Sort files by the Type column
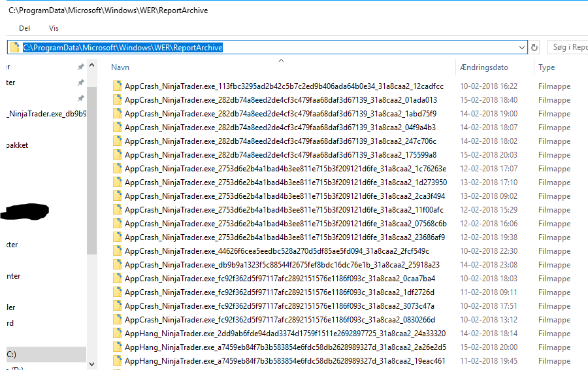588x382 pixels. (x=547, y=67)
